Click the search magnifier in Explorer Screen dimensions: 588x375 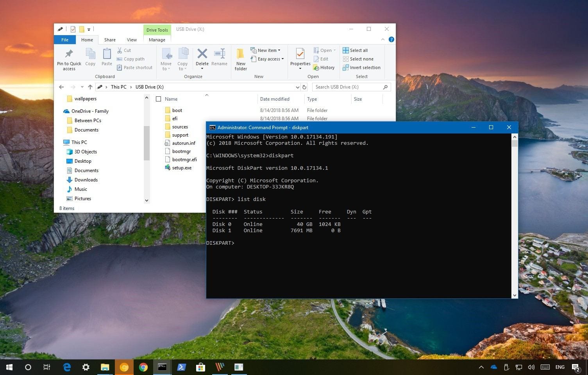pyautogui.click(x=385, y=87)
